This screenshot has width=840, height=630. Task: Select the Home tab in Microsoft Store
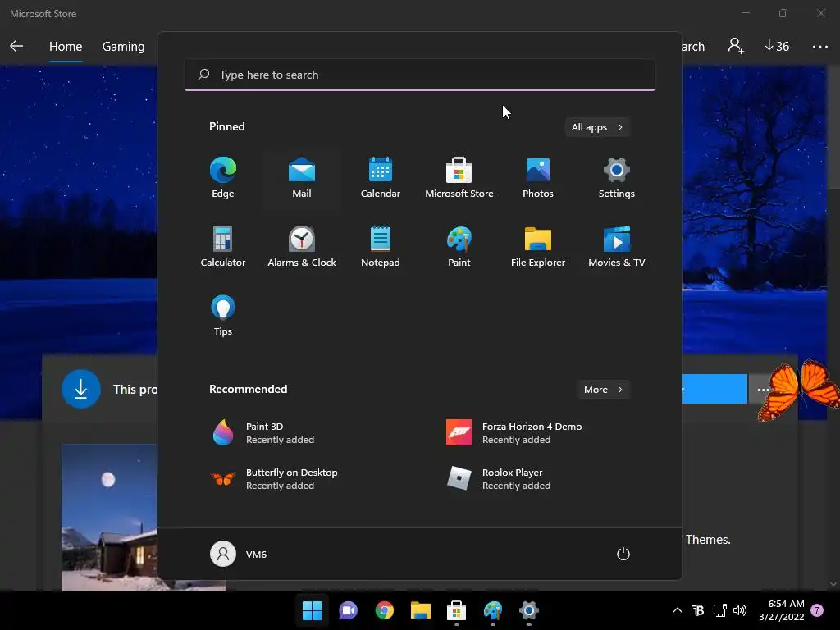pos(66,47)
